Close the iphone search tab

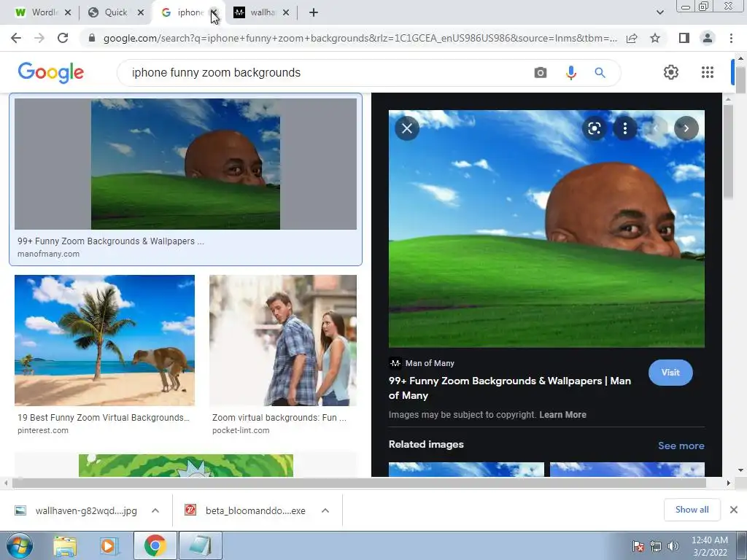pyautogui.click(x=214, y=13)
